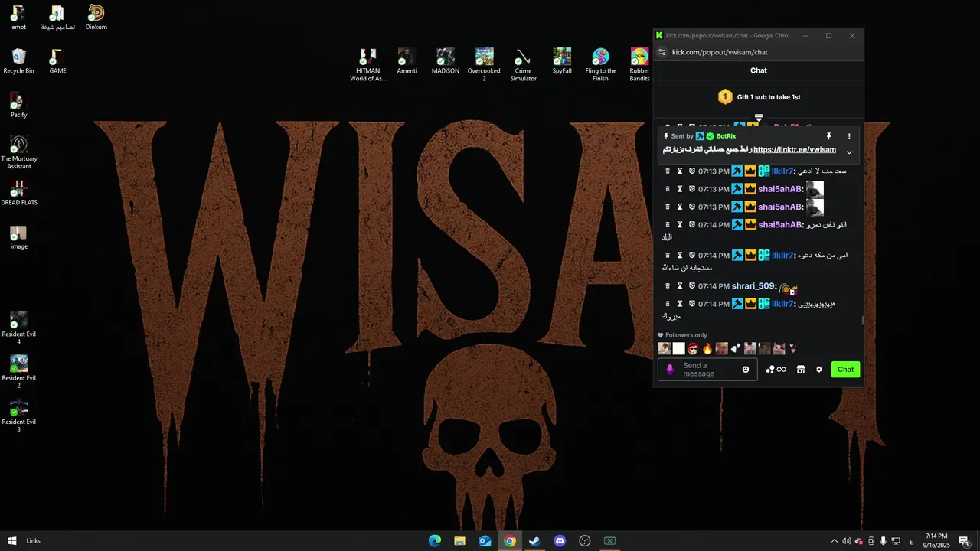This screenshot has width=980, height=551.
Task: Select the GAME folder icon
Action: (57, 61)
